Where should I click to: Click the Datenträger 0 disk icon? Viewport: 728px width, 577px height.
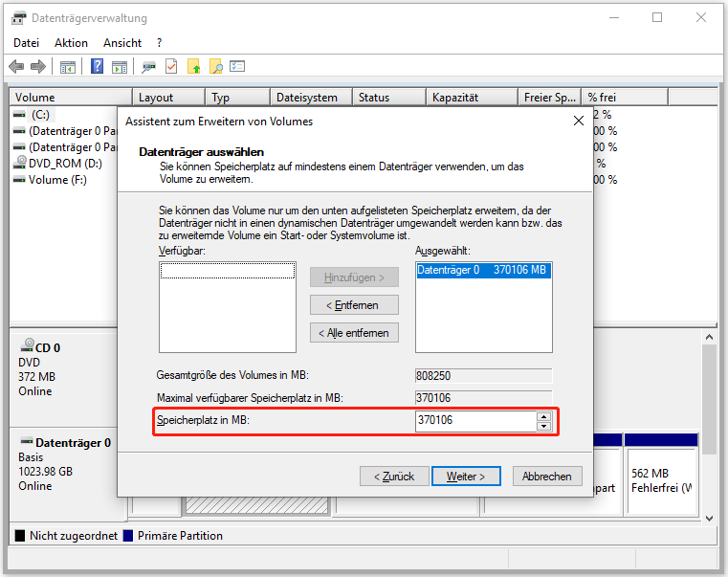(27, 441)
